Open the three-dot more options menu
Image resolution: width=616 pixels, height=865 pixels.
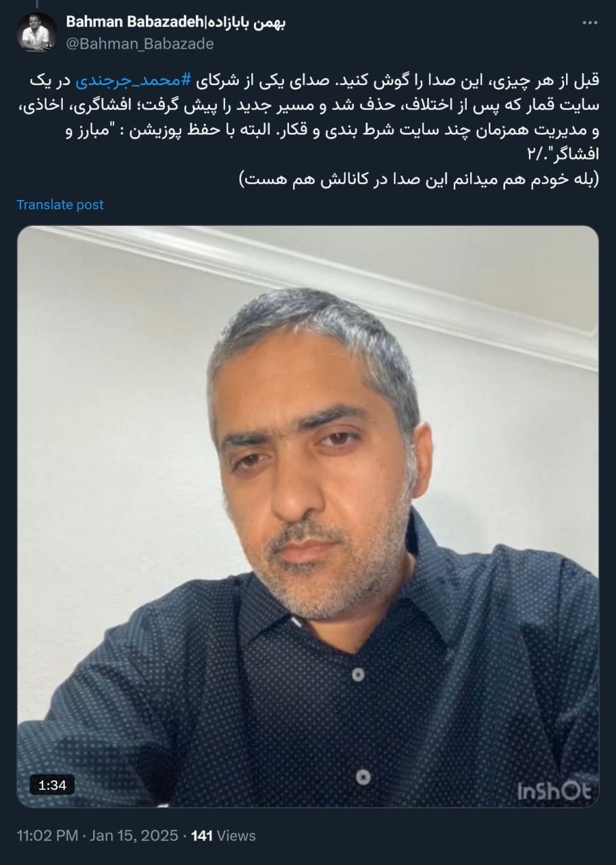590,23
